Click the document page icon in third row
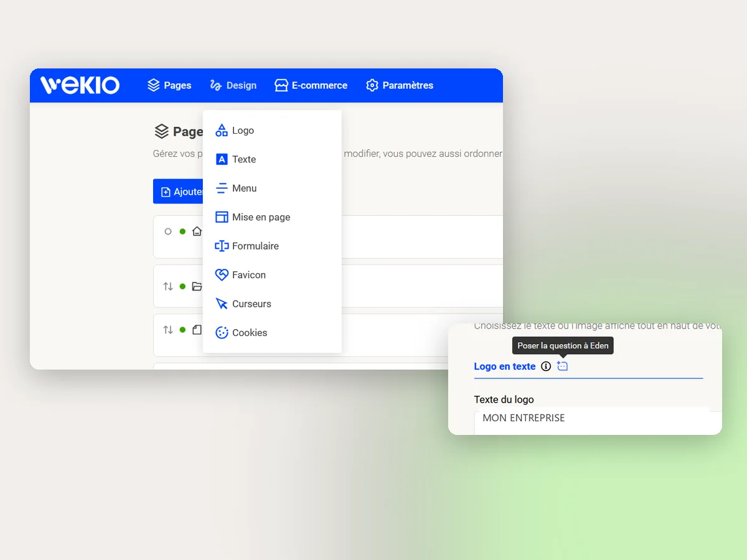The height and width of the screenshot is (560, 747). [x=197, y=330]
